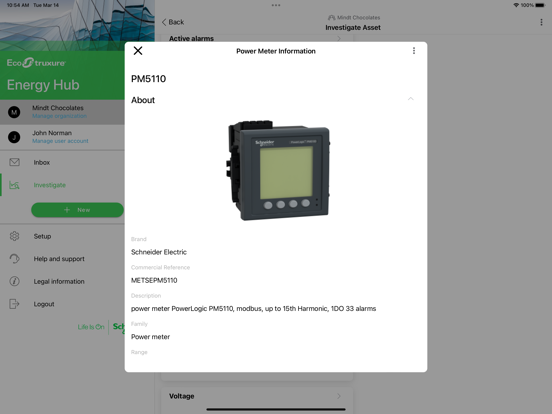Image resolution: width=552 pixels, height=414 pixels.
Task: Click the Legal information info icon
Action: click(x=14, y=281)
